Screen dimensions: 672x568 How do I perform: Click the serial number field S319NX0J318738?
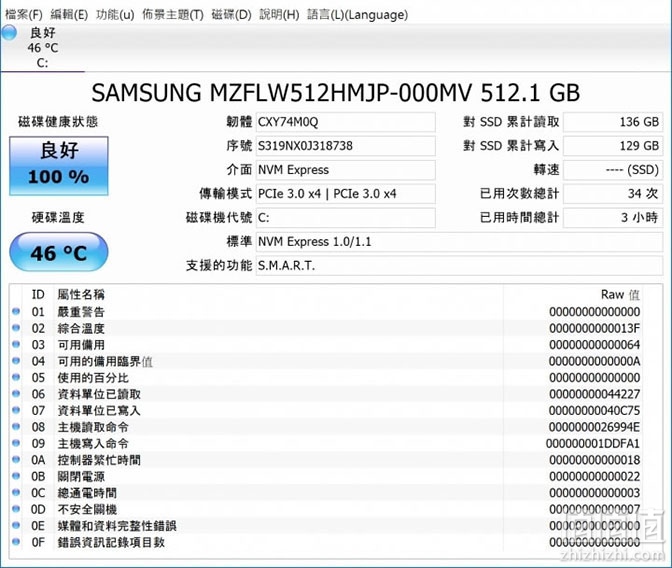click(345, 146)
